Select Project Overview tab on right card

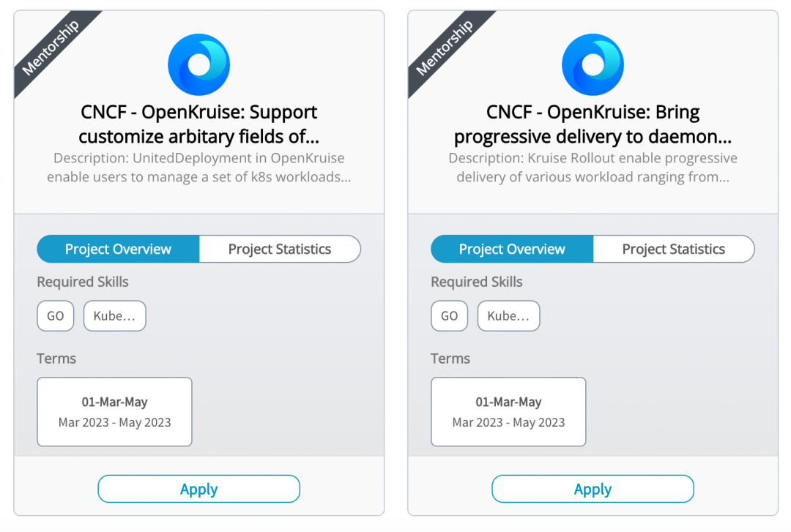tap(512, 249)
